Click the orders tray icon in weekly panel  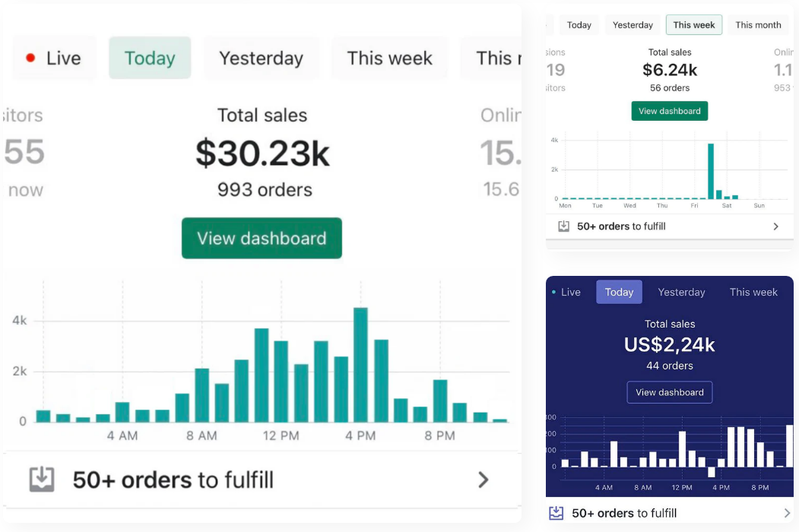click(x=563, y=226)
